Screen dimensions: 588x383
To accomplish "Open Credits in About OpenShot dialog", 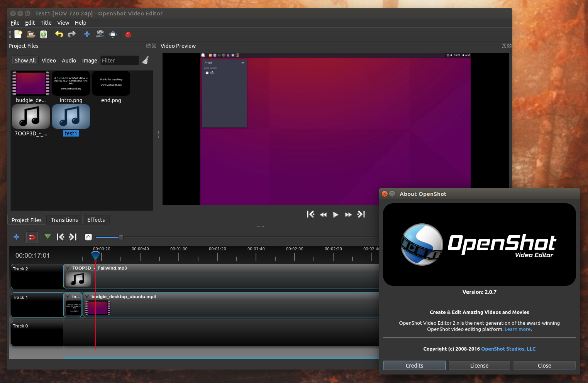I will [x=414, y=366].
